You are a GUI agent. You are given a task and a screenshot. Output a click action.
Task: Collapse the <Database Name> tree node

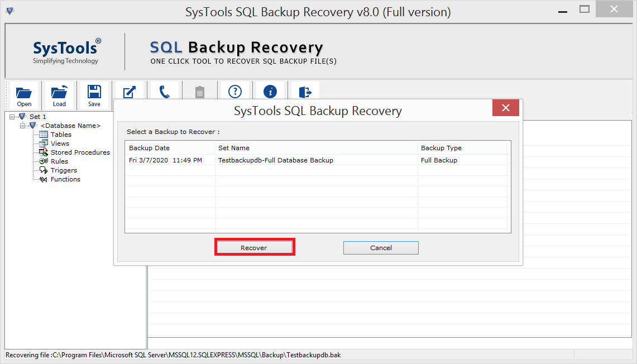tap(22, 126)
